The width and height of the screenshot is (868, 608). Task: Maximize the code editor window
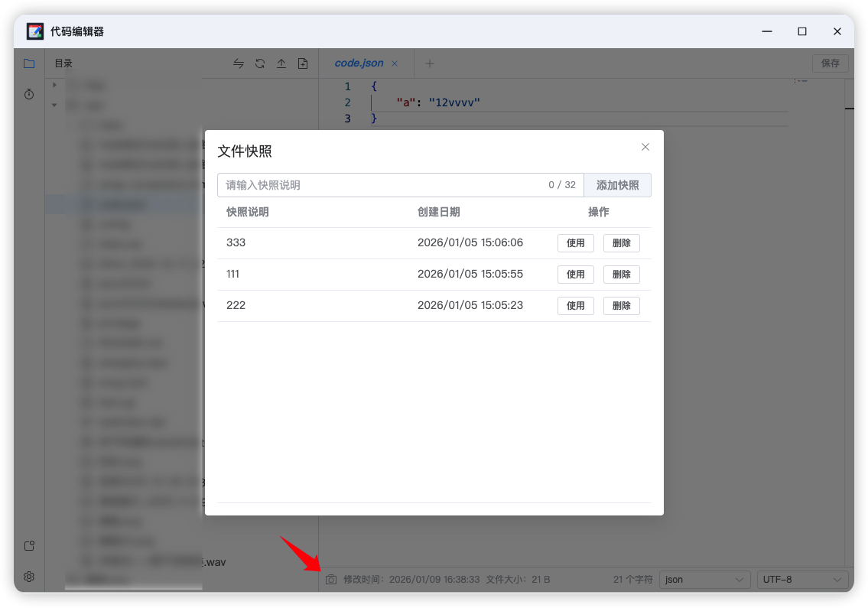(x=802, y=31)
